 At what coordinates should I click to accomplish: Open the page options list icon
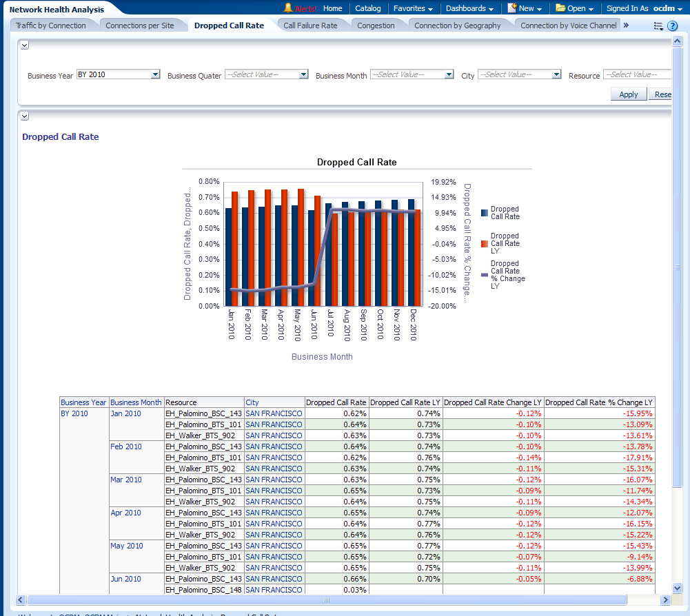pos(658,26)
